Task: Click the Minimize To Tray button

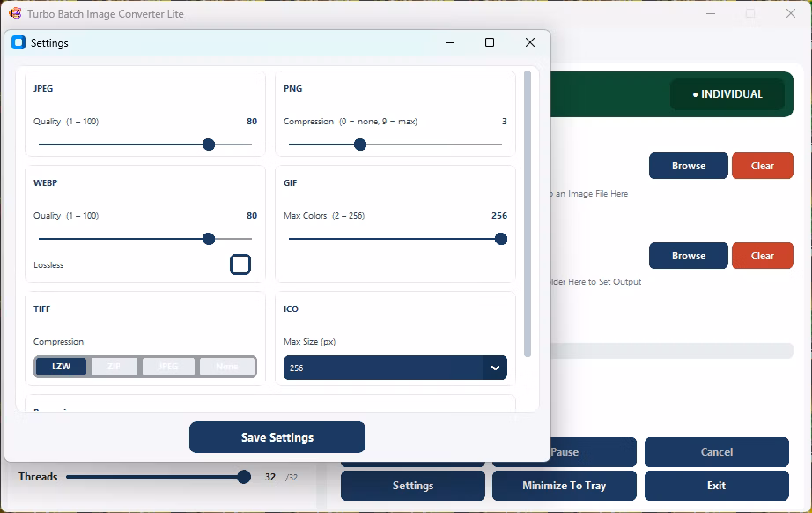Action: click(x=564, y=486)
